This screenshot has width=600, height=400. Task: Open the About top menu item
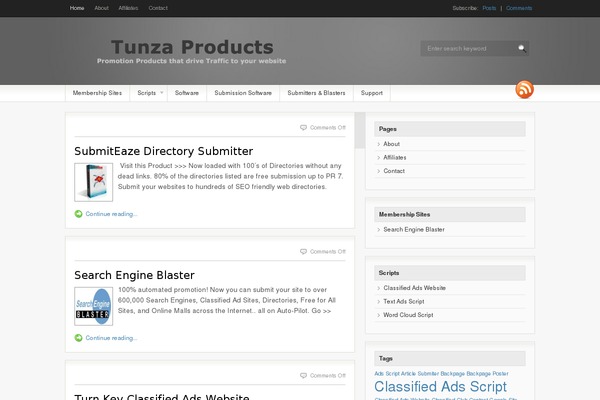pos(101,8)
